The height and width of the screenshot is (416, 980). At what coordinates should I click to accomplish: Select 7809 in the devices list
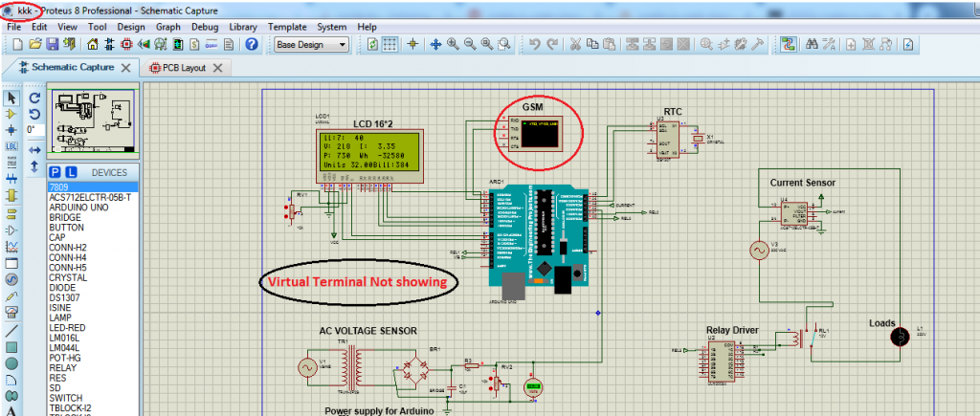pos(93,187)
